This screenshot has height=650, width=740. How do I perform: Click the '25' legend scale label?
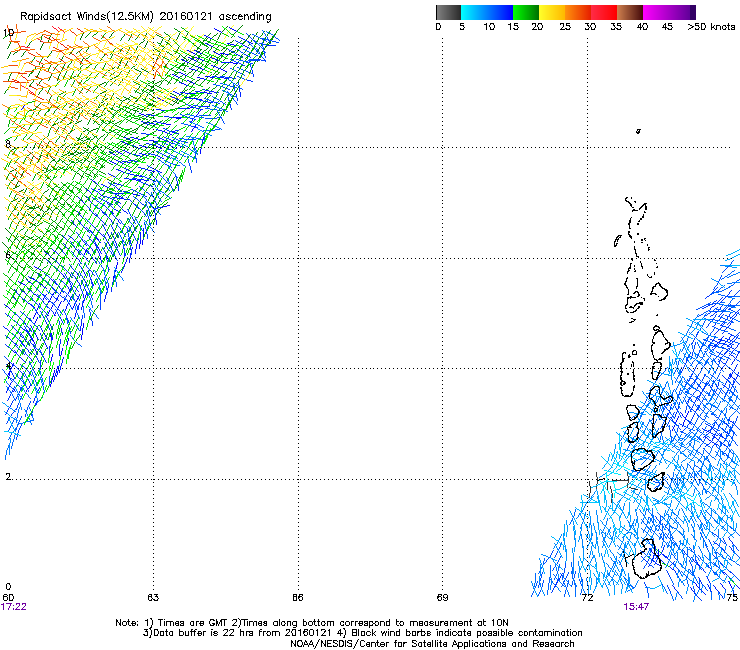point(565,27)
